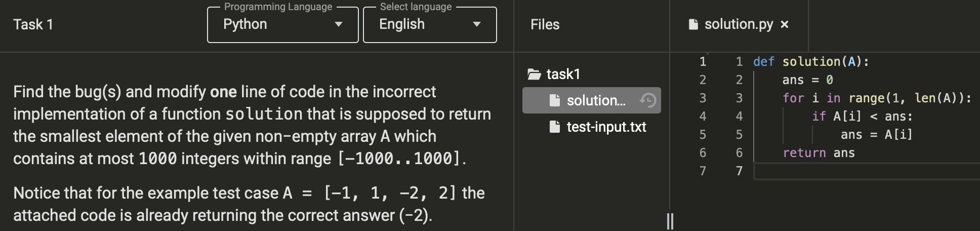Close the solution.py tab
Viewport: 980px width, 231px height.
click(785, 24)
